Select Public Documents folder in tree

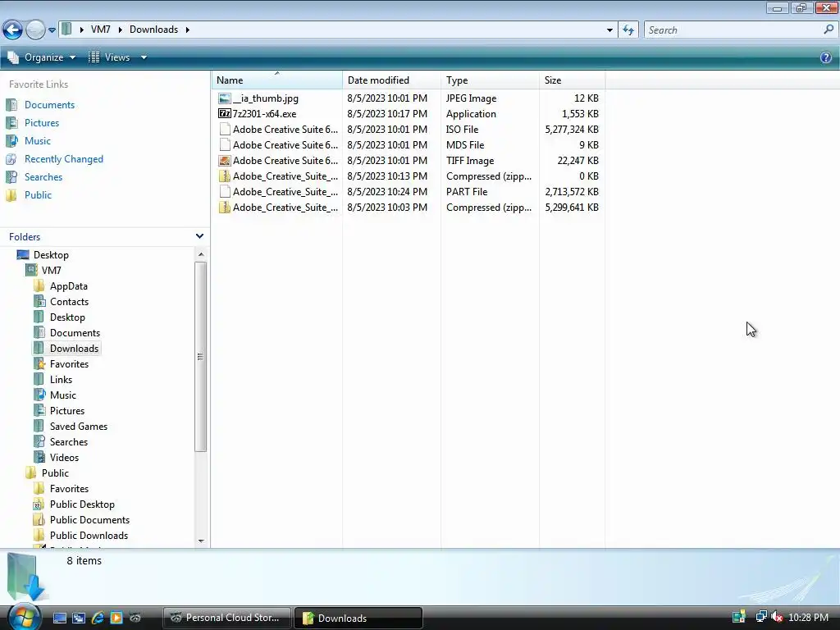click(89, 519)
